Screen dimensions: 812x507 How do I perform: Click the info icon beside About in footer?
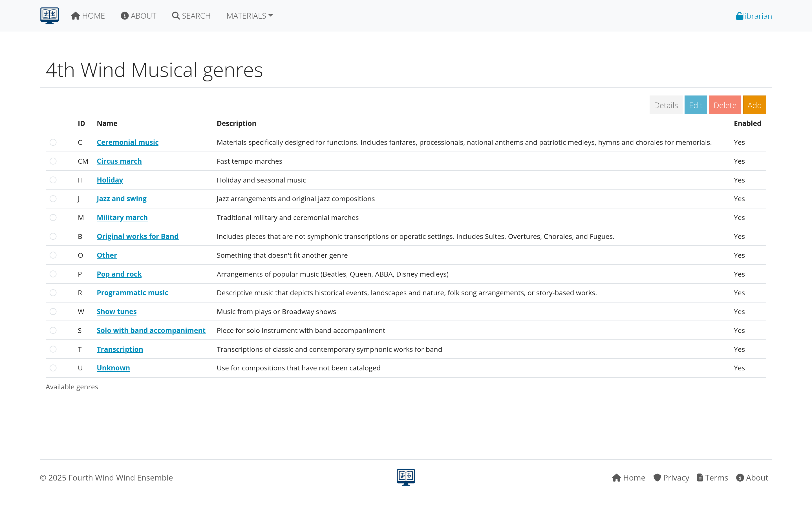(x=740, y=477)
